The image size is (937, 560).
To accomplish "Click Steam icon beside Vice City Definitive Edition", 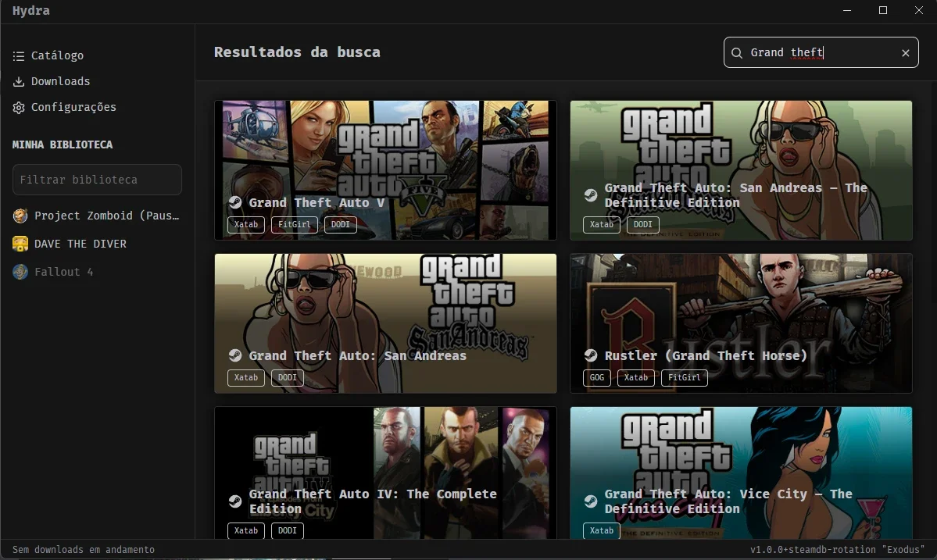I will tap(590, 501).
